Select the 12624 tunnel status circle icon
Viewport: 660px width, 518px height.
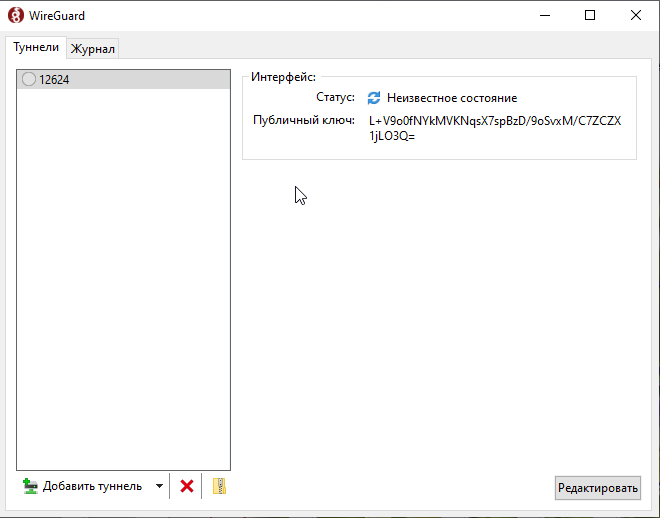click(x=29, y=79)
